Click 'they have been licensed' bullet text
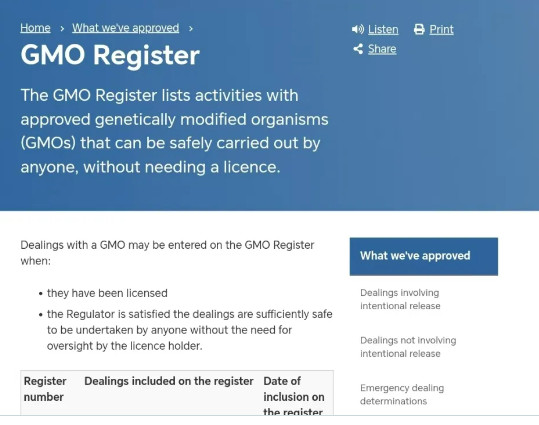539x425 pixels. (107, 293)
